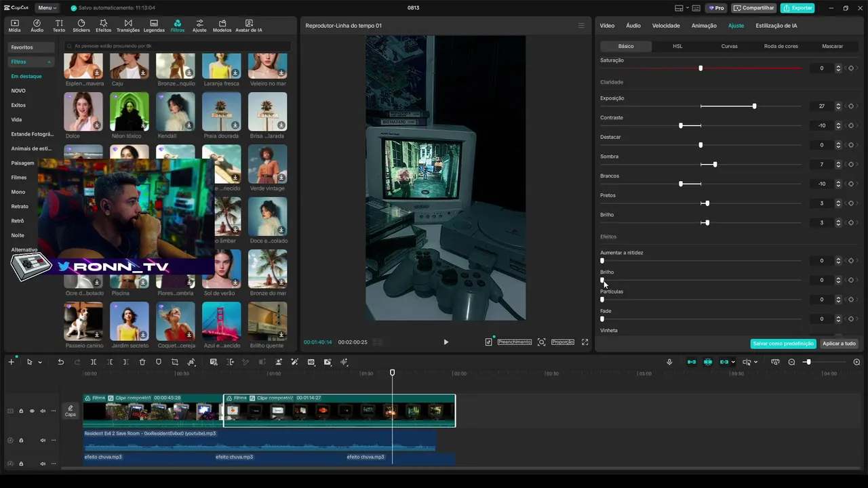Mute the efeito chuva audio track
868x488 pixels.
(x=43, y=464)
